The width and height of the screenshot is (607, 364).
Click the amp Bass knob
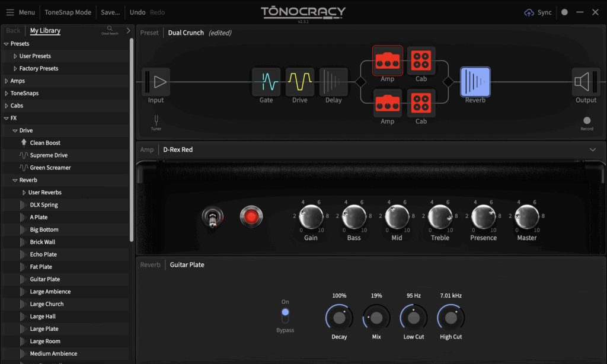[354, 217]
